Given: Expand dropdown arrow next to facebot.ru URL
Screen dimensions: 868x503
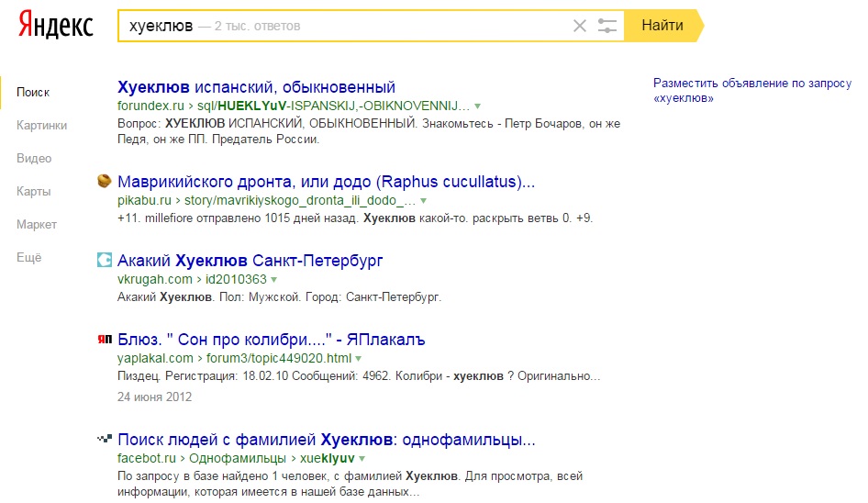Looking at the screenshot, I should pos(362,459).
